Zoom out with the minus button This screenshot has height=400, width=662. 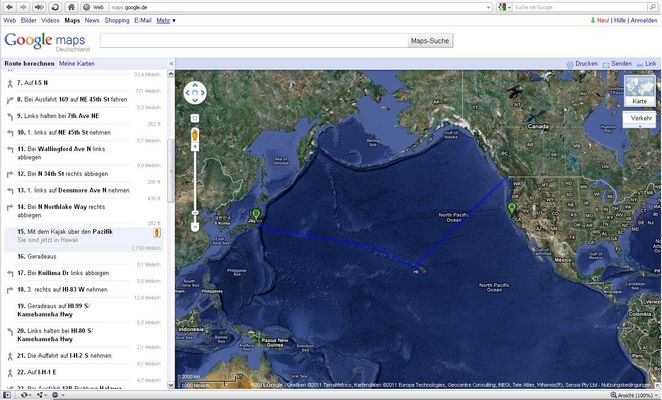[x=195, y=213]
